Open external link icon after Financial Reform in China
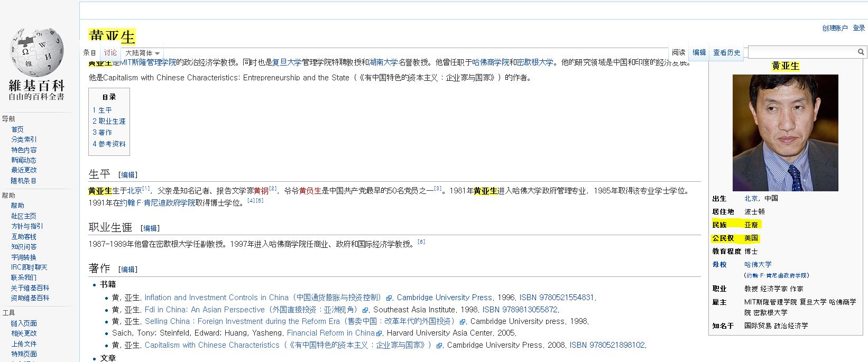 click(379, 333)
